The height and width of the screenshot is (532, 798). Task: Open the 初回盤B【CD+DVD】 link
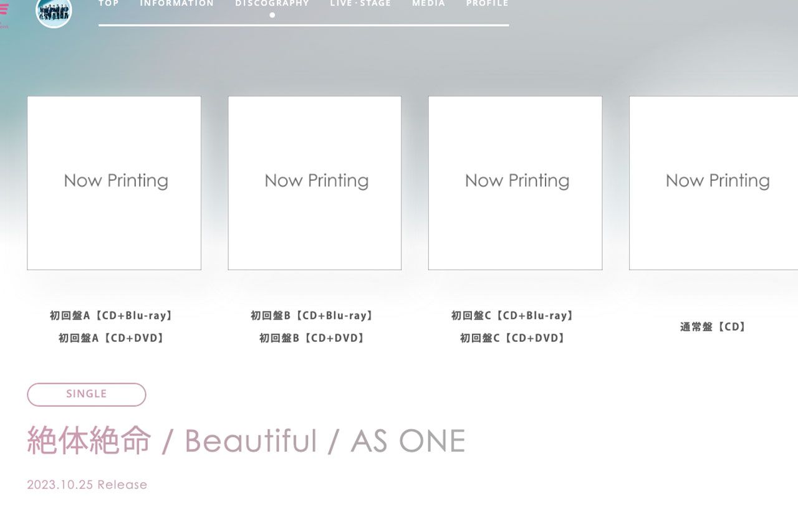coord(313,338)
